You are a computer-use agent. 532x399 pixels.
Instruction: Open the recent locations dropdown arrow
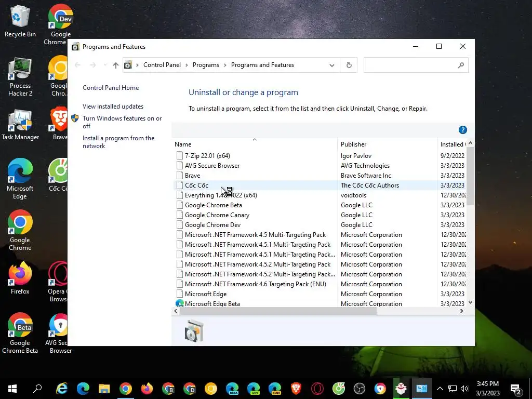105,65
